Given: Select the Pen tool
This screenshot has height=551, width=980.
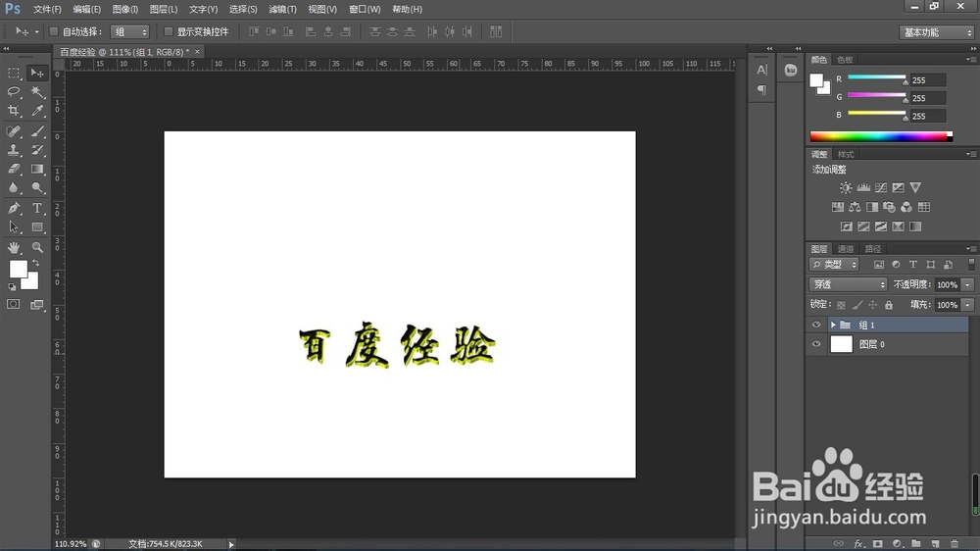Looking at the screenshot, I should pyautogui.click(x=14, y=208).
